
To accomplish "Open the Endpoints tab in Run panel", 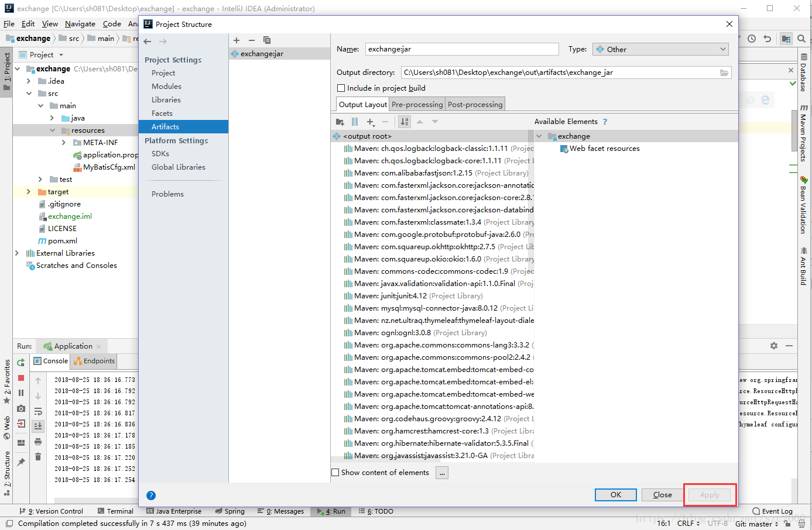I will 94,361.
